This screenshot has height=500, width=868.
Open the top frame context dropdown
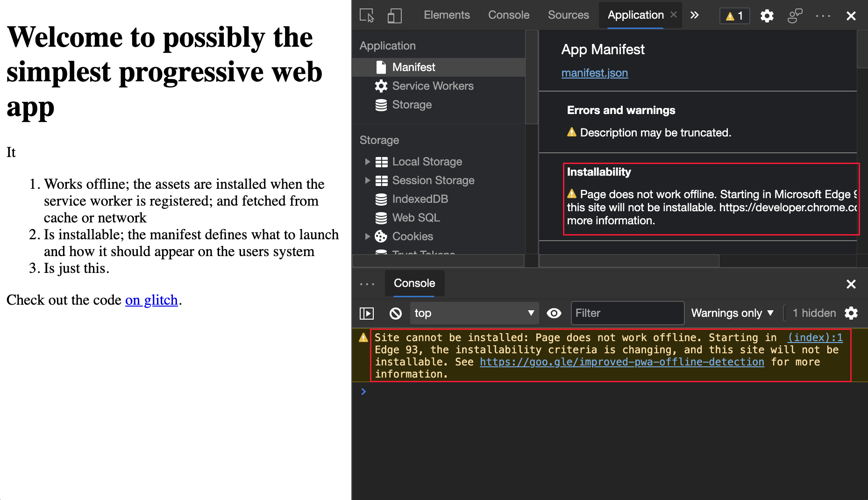474,313
